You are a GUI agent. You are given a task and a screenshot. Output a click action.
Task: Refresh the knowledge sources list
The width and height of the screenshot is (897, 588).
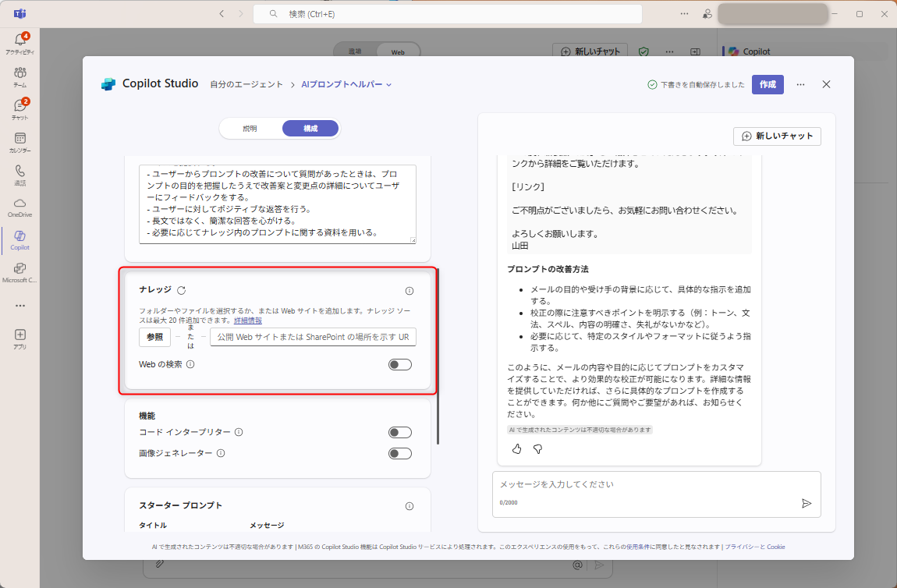coord(181,290)
